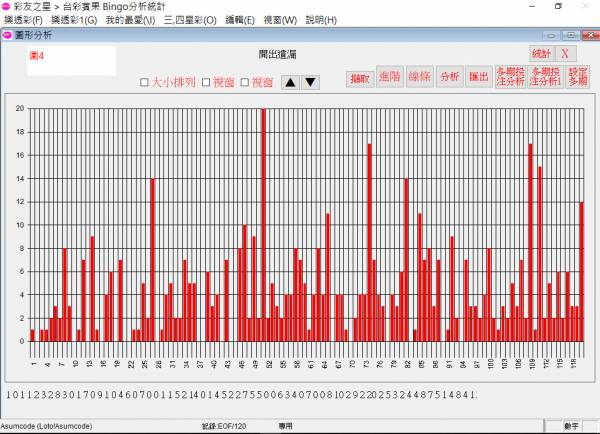Viewport: 600px width, 434px height.
Task: Click the 統計 button
Action: click(x=541, y=53)
